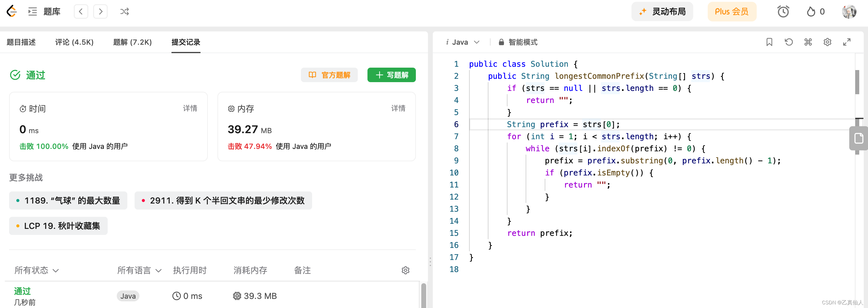Image resolution: width=868 pixels, height=308 pixels.
Task: Click the chip icon next to 内存
Action: tap(231, 109)
